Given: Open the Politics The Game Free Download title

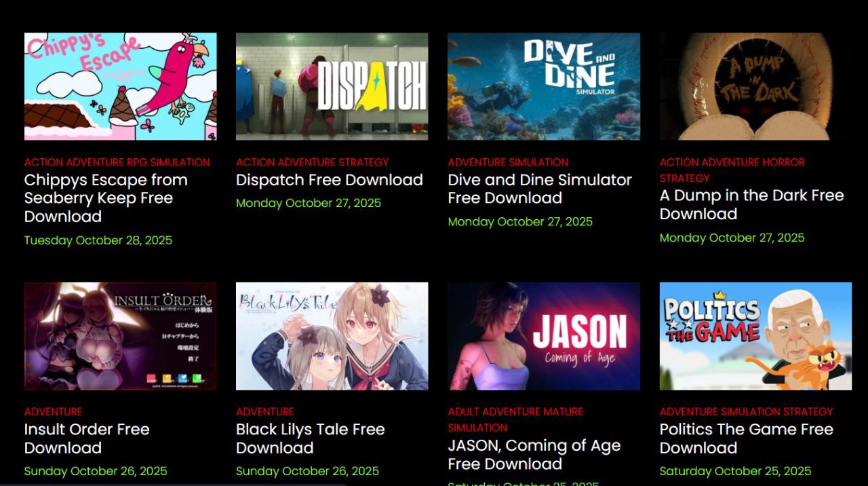Looking at the screenshot, I should 746,438.
